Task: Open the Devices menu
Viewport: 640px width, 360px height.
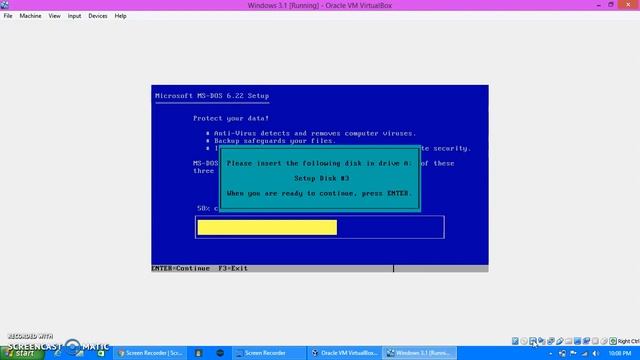Action: click(98, 16)
